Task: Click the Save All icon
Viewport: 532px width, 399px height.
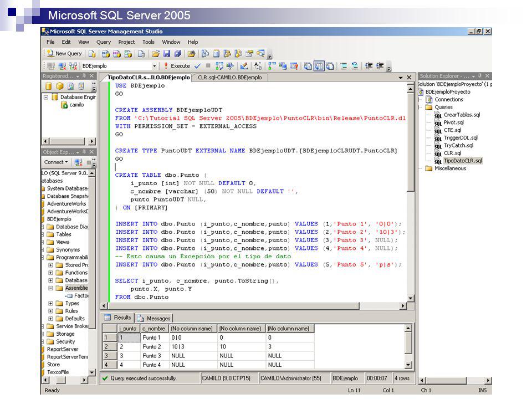Action: tap(177, 54)
